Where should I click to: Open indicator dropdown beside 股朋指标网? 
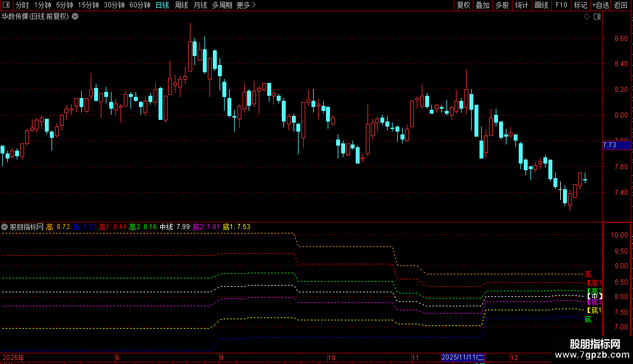[x=4, y=227]
